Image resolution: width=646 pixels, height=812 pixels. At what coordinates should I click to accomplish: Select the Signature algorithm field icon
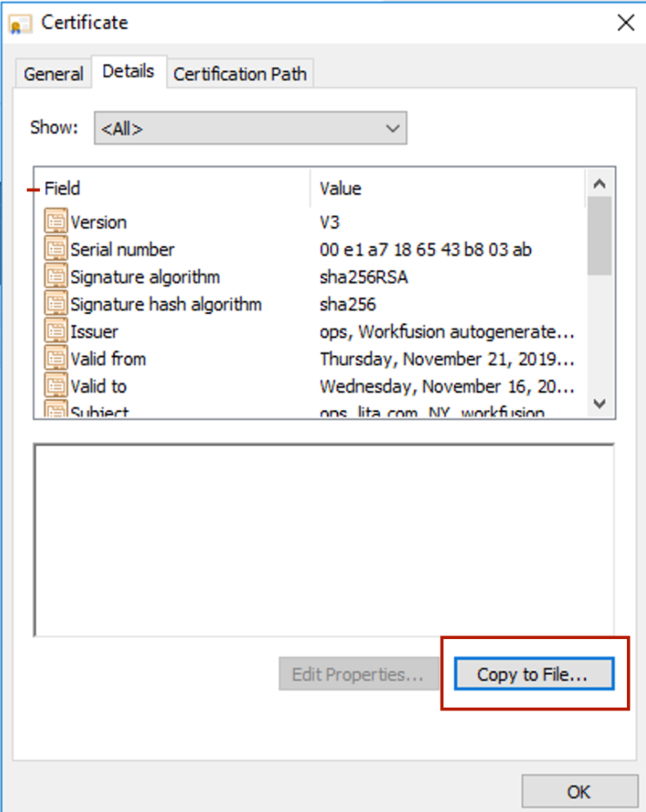pos(56,276)
